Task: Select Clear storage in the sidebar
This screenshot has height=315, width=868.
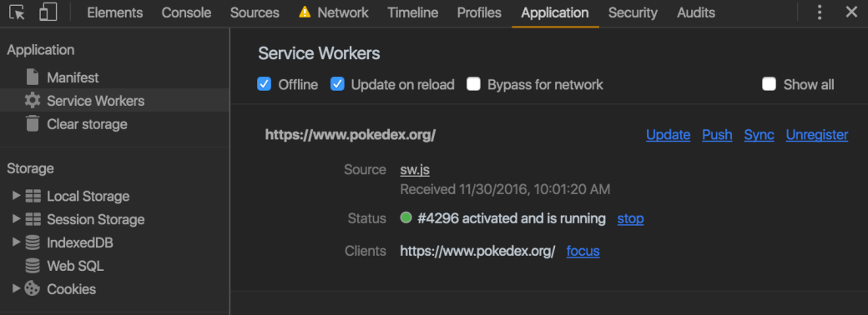Action: (87, 124)
